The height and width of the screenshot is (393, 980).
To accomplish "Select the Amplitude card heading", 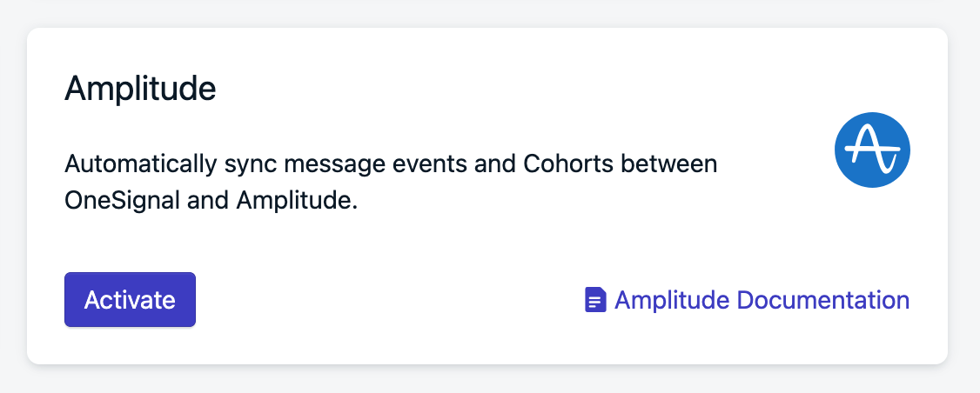I will point(141,90).
